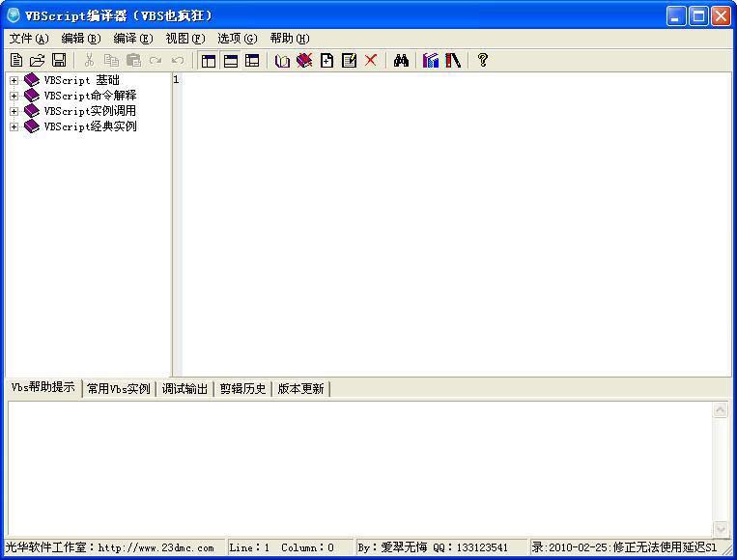Open the 版本更新 tab

click(x=301, y=389)
